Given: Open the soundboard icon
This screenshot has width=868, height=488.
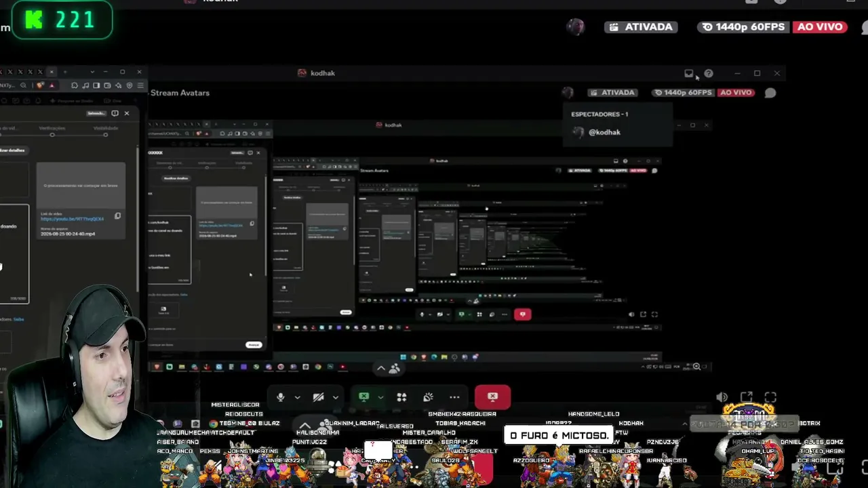Looking at the screenshot, I should coord(428,397).
